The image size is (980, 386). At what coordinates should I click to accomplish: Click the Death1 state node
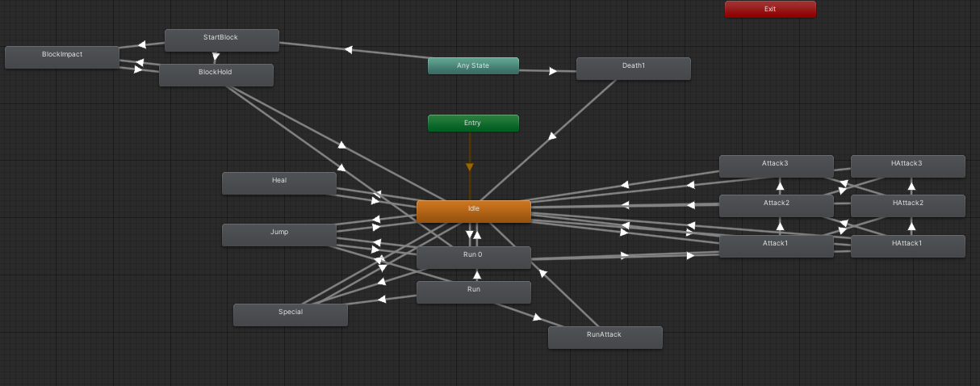[x=633, y=69]
